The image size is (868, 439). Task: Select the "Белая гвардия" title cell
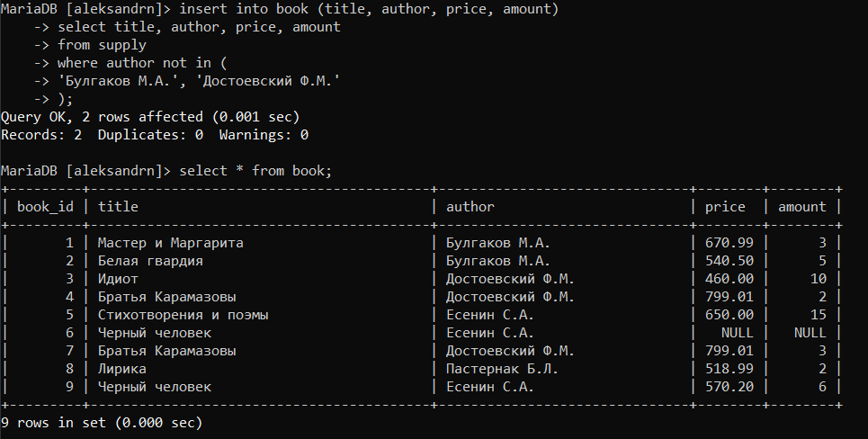point(150,261)
